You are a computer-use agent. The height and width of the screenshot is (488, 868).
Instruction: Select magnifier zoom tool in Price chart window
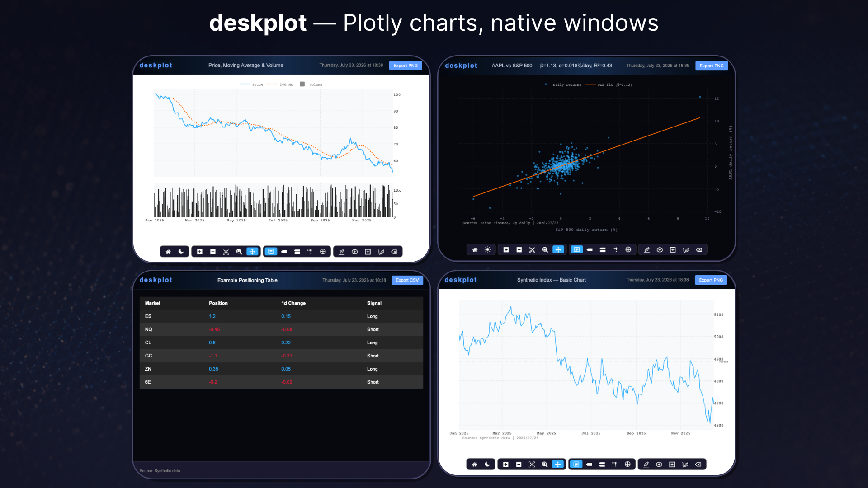tap(239, 252)
